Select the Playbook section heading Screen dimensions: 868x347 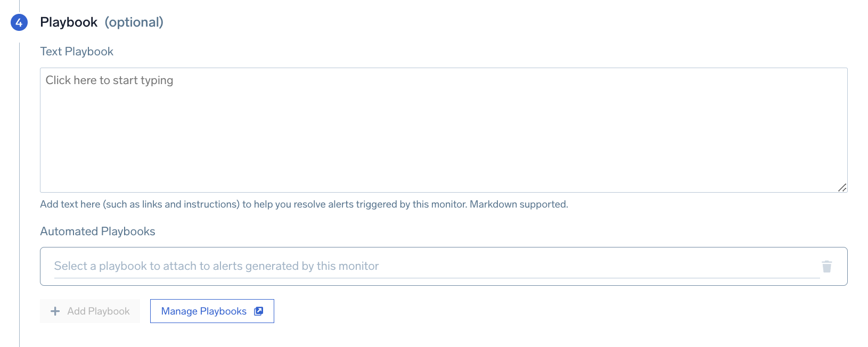pos(69,22)
